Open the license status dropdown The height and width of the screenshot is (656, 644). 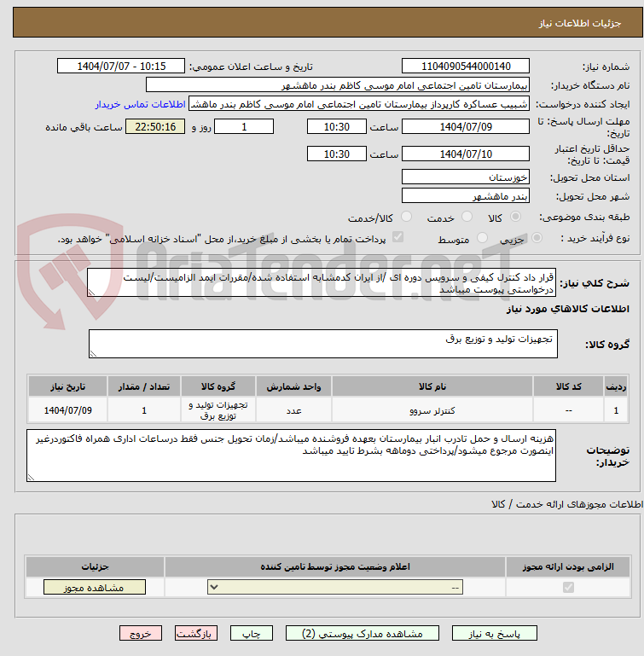pyautogui.click(x=335, y=588)
